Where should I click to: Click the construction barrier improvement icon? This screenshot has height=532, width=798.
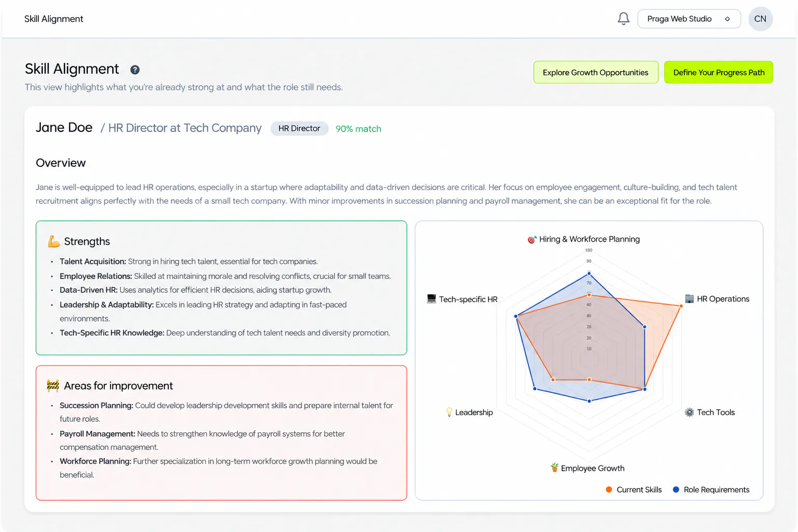click(53, 385)
